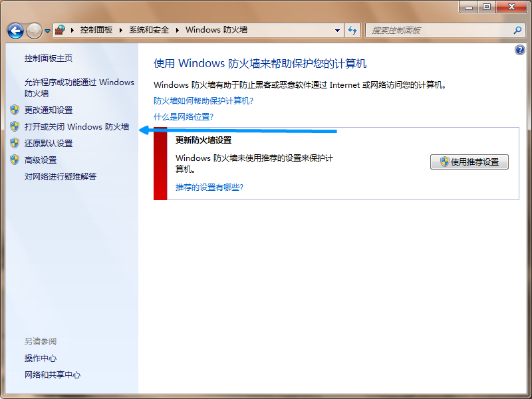Open 操作中心 under 另请参阅
The width and height of the screenshot is (532, 399).
[x=41, y=358]
